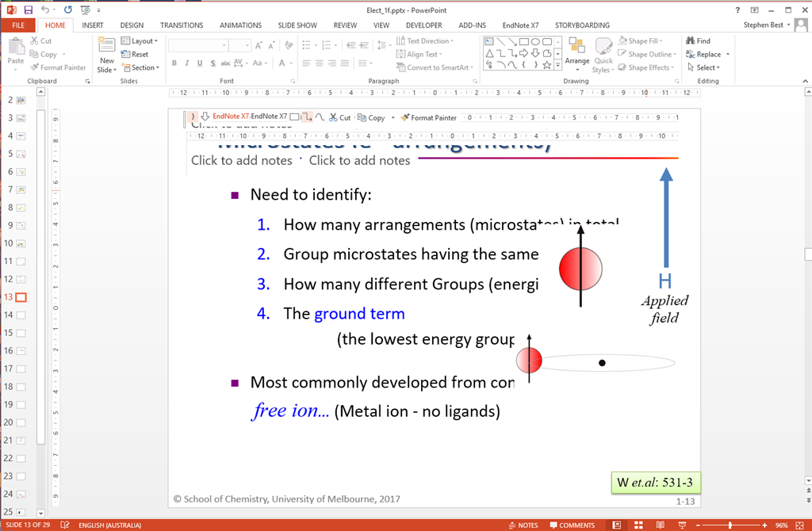Justify the paragraph text
Viewport: 812px width, 531px height.
coord(344,63)
